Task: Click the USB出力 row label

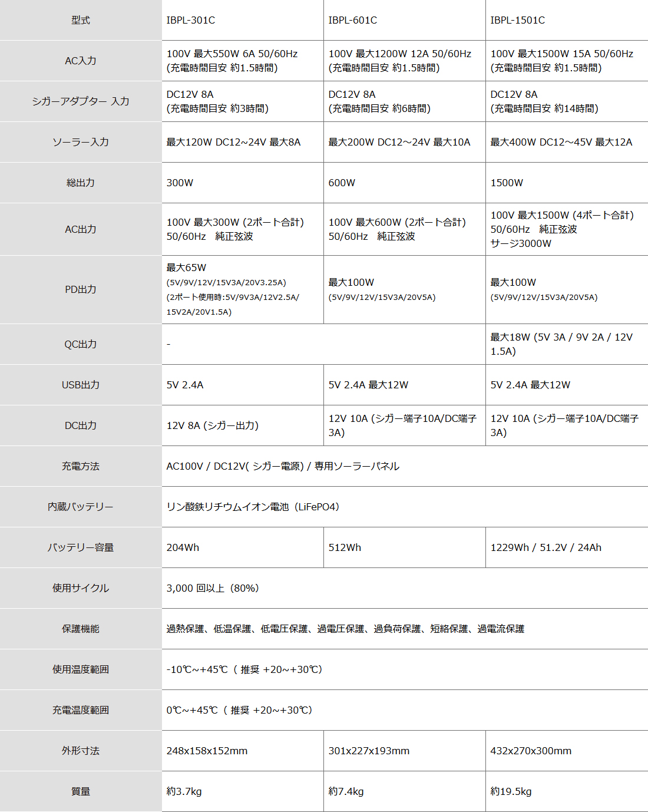Action: [x=81, y=385]
